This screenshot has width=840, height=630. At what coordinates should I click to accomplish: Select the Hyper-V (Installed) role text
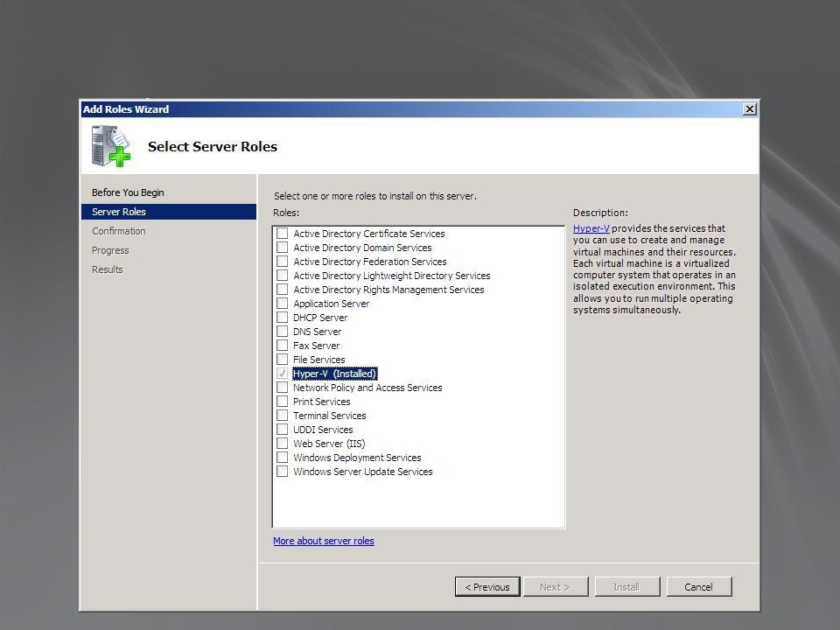[x=335, y=374]
